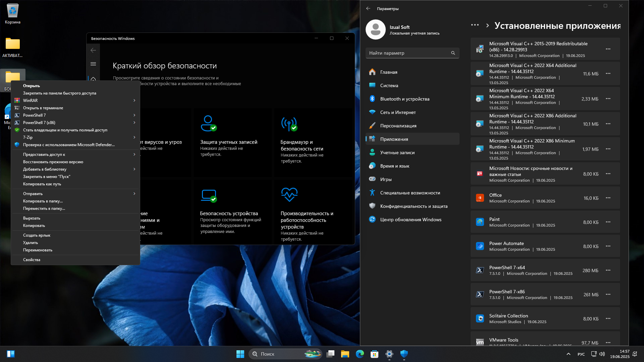The image size is (644, 362).
Task: Click the taskbar Поиск search box
Action: pos(285,354)
